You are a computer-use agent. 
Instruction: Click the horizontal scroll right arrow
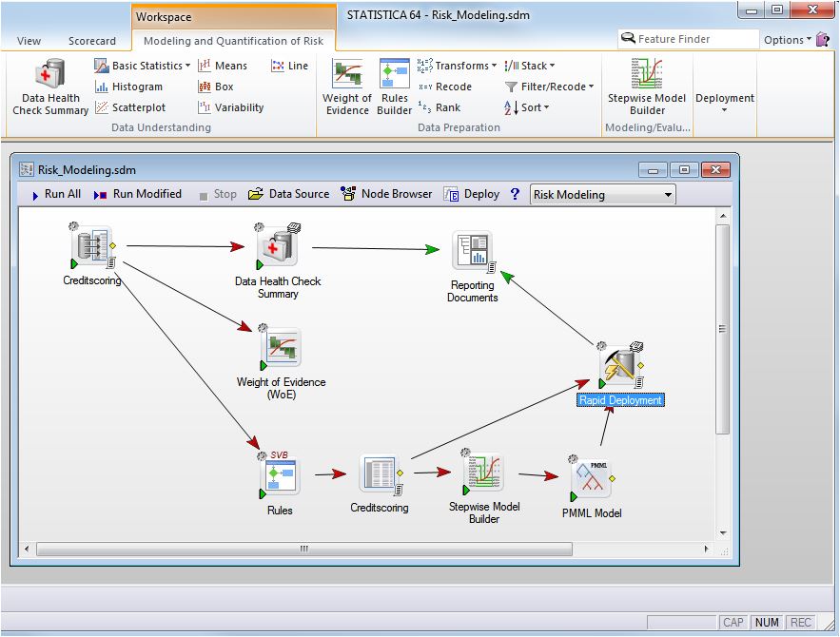pos(706,549)
